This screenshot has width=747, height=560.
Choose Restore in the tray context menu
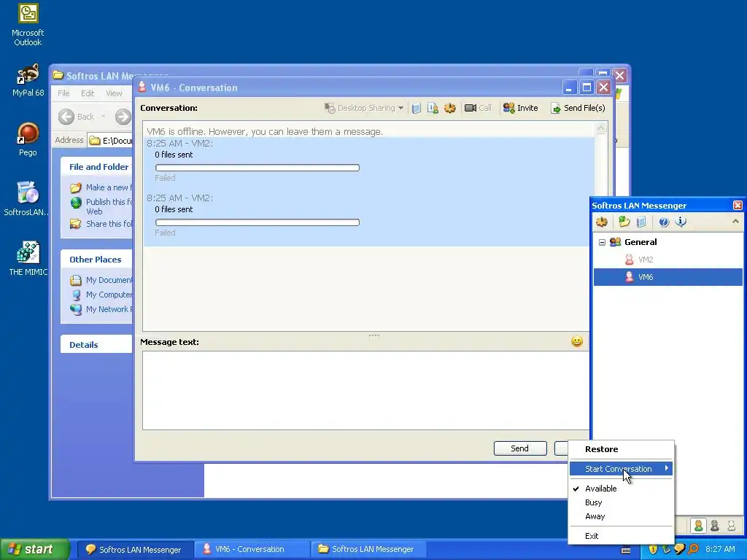coord(622,449)
